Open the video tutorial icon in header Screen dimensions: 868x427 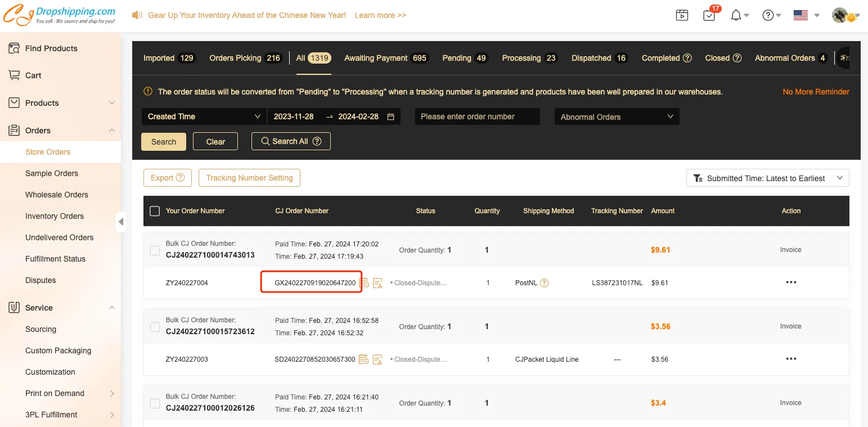tap(682, 16)
